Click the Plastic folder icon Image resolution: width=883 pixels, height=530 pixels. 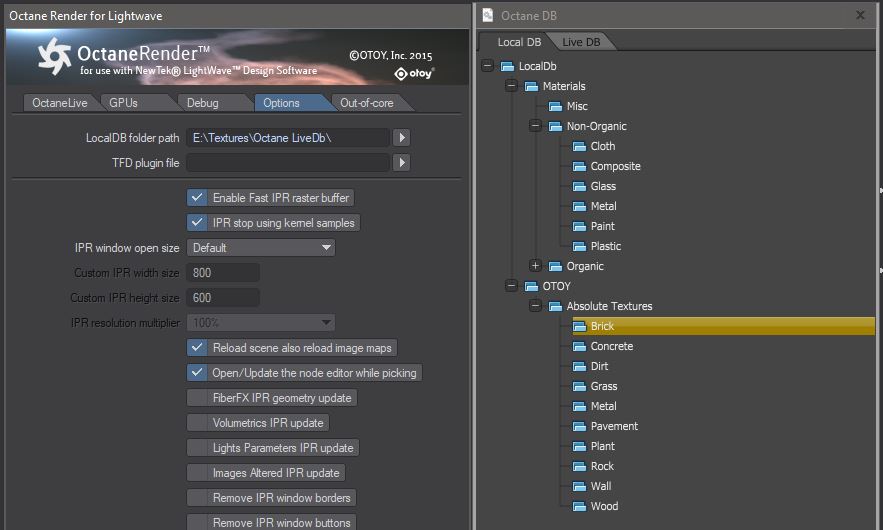[579, 246]
